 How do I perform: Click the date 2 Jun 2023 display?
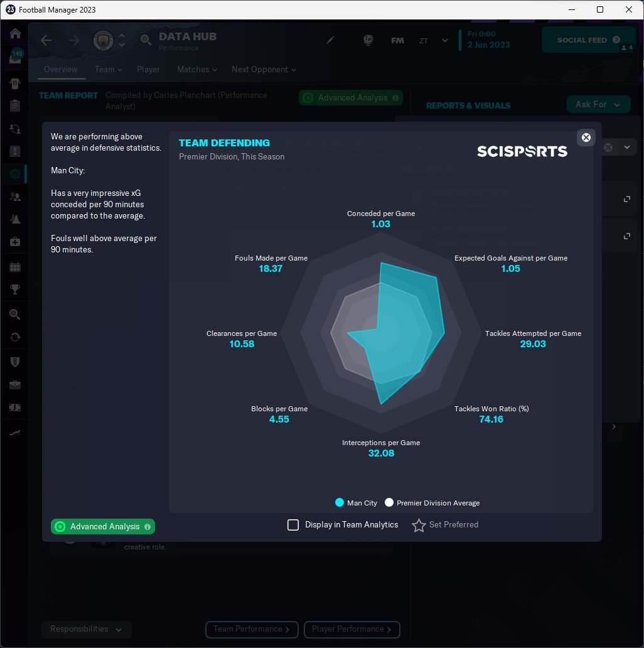[x=489, y=45]
